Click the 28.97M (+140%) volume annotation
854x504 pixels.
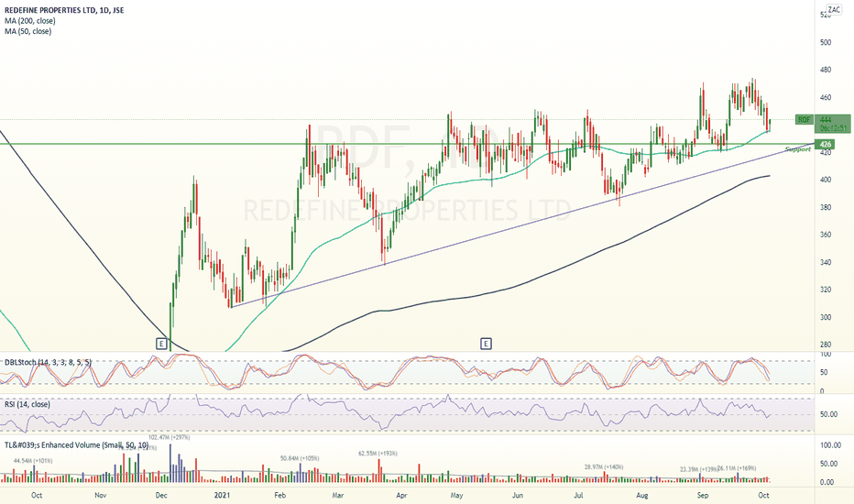(x=604, y=467)
